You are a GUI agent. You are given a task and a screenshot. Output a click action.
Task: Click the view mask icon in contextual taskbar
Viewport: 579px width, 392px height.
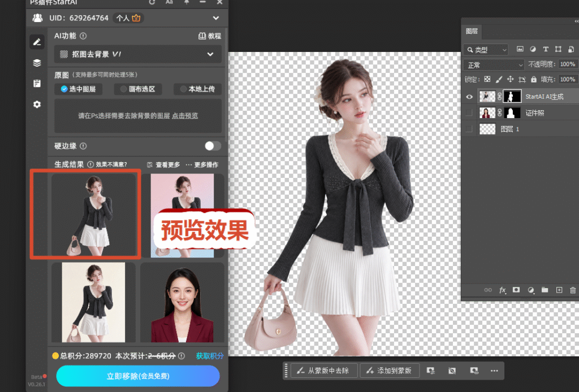474,371
